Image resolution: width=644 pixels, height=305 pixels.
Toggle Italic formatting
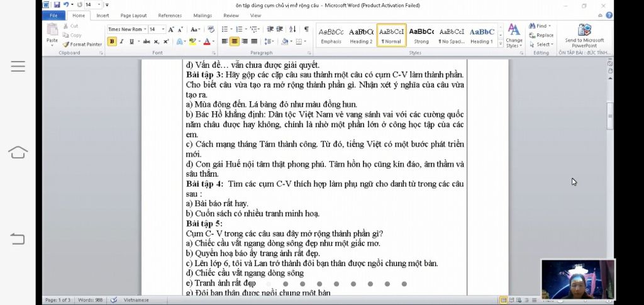click(121, 42)
